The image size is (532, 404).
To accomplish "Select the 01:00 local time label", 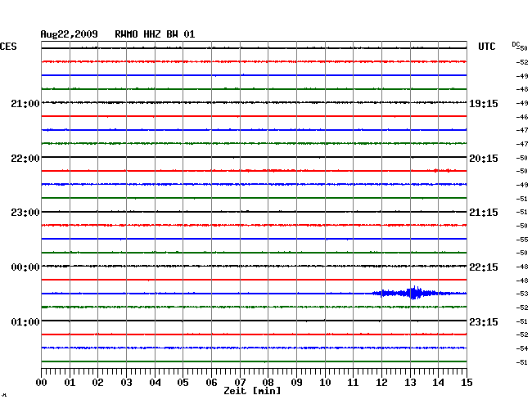I will (25, 321).
